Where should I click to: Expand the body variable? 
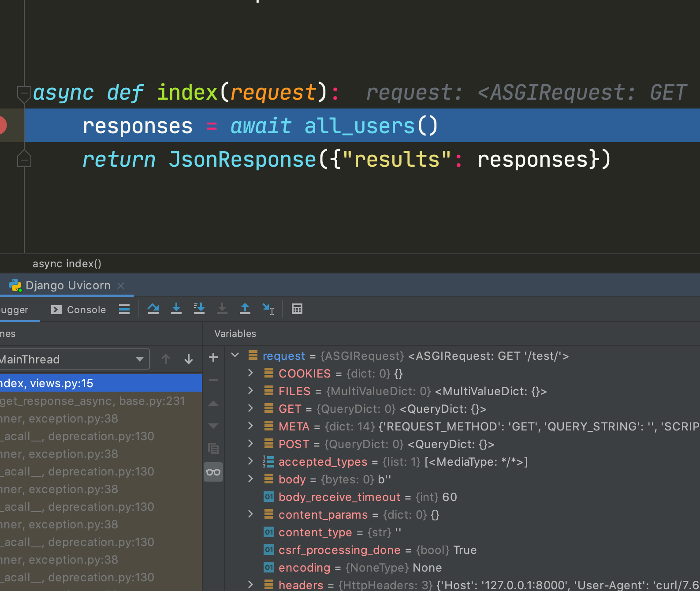point(250,479)
